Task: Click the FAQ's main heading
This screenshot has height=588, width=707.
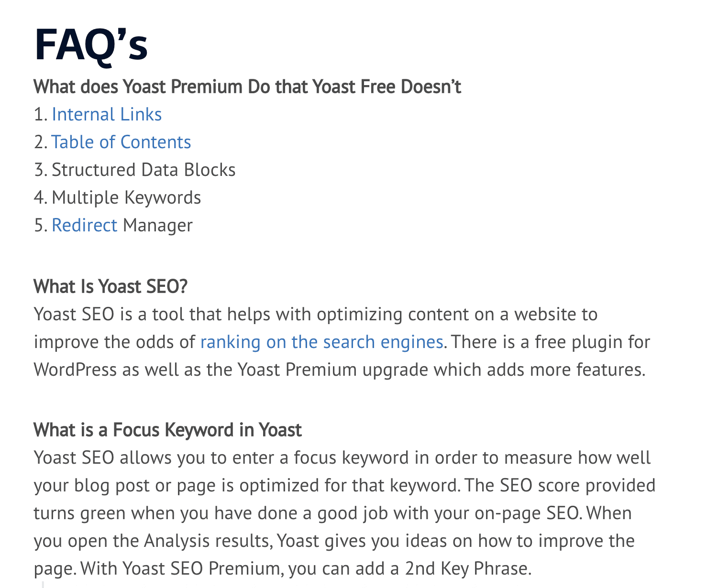Action: click(x=91, y=45)
